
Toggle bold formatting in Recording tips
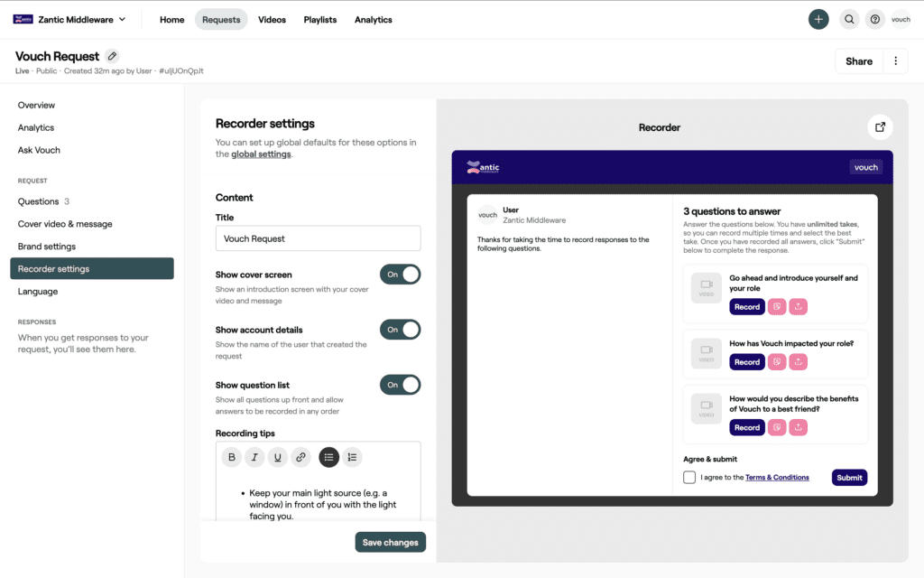pyautogui.click(x=232, y=457)
